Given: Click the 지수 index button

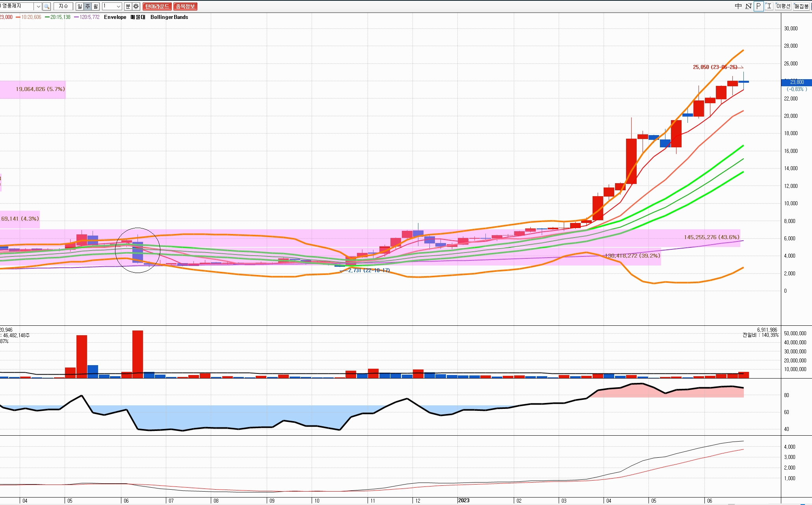Looking at the screenshot, I should click(x=63, y=6).
